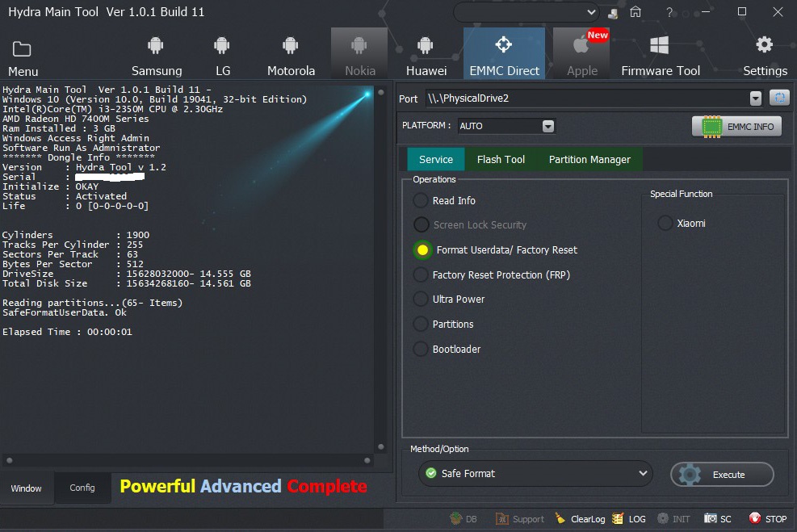Image resolution: width=797 pixels, height=532 pixels.
Task: Click 'Elapsed Time : 00:00:01' in log
Action: [x=67, y=332]
